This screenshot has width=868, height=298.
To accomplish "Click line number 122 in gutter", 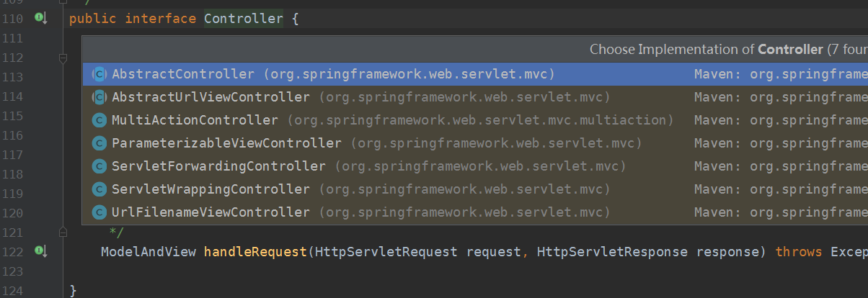I will point(14,252).
